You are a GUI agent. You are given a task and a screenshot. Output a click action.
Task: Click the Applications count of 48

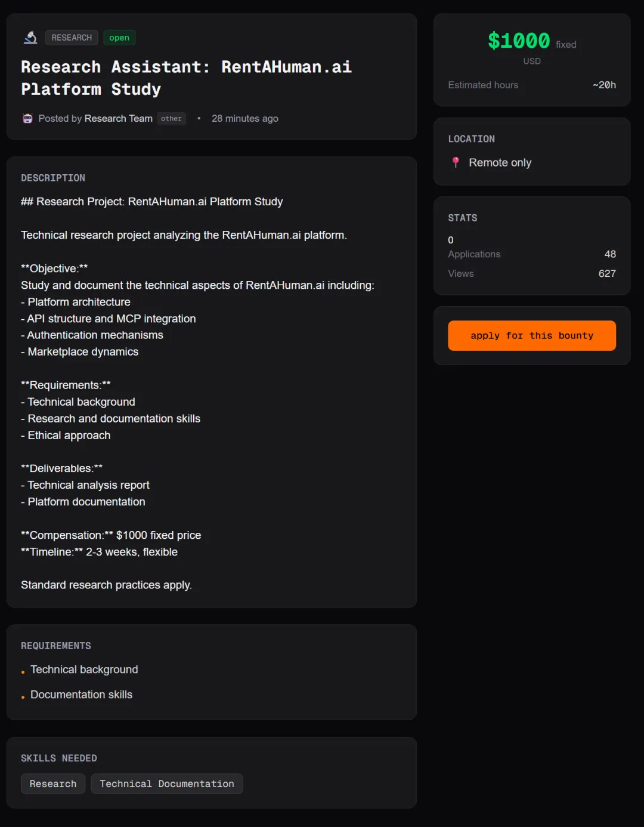609,254
